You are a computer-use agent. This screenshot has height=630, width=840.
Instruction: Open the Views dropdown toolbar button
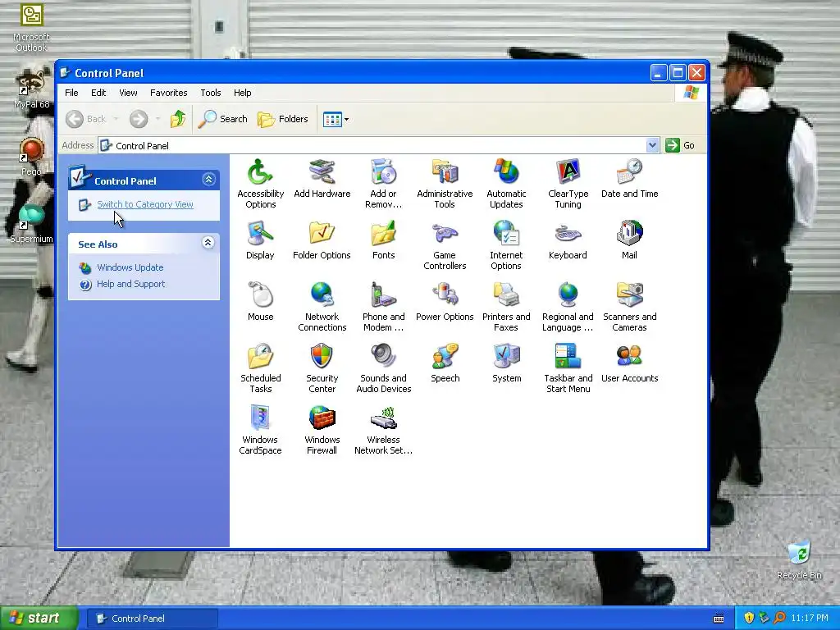336,119
